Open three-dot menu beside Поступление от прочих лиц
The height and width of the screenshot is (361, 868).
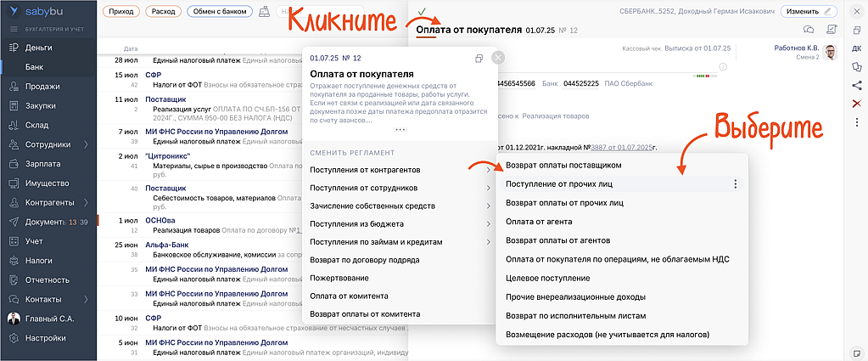click(x=735, y=183)
